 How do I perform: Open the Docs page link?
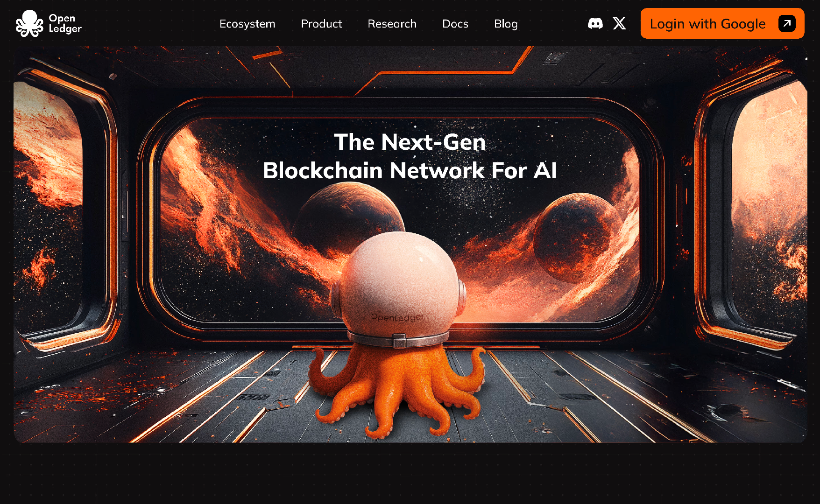(x=455, y=24)
